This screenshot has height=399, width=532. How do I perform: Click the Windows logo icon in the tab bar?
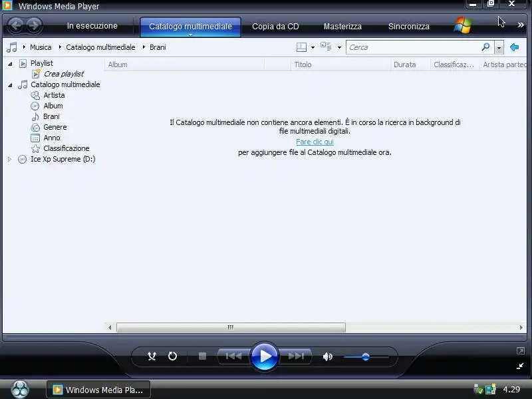tap(463, 25)
